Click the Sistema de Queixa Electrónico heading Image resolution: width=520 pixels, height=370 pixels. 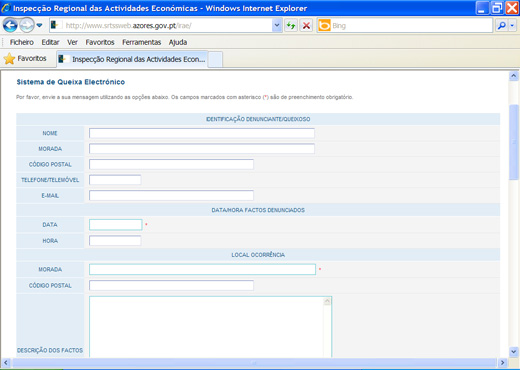tap(71, 82)
